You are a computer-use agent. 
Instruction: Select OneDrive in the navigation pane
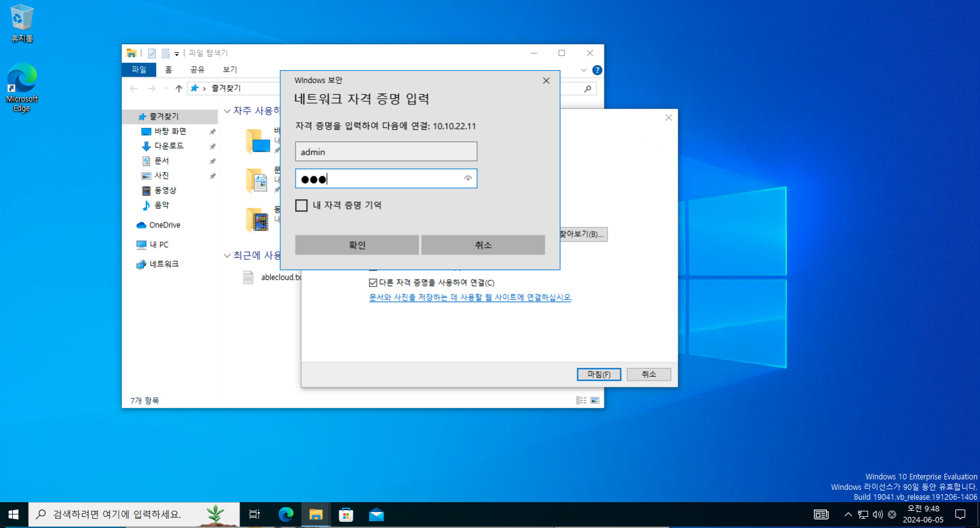164,225
